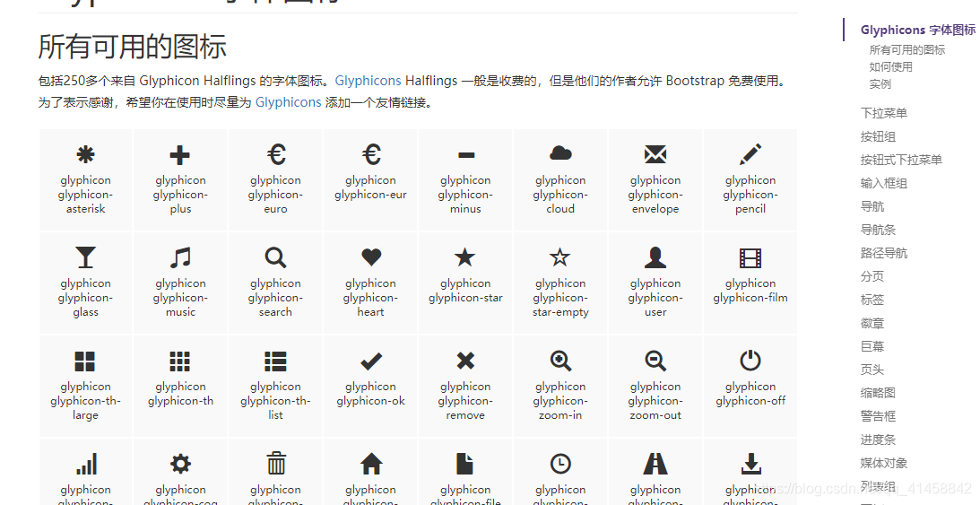Open 按钮式下拉菜单 in sidebar
The image size is (980, 505).
[901, 160]
